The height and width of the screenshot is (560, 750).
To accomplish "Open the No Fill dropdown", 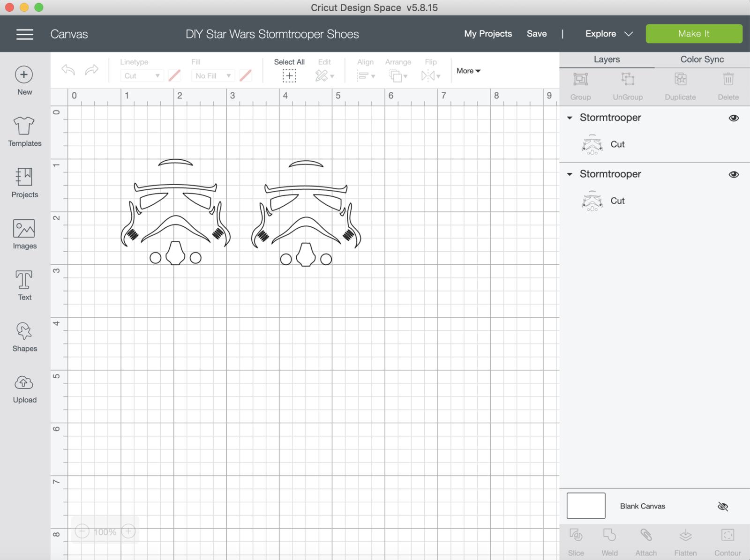I will pyautogui.click(x=213, y=75).
